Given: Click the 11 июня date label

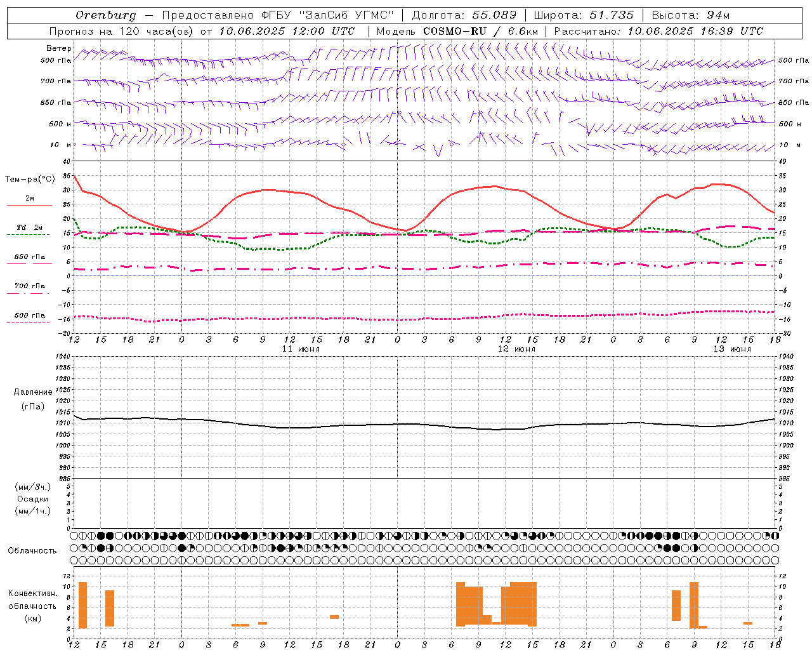Looking at the screenshot, I should click(301, 349).
